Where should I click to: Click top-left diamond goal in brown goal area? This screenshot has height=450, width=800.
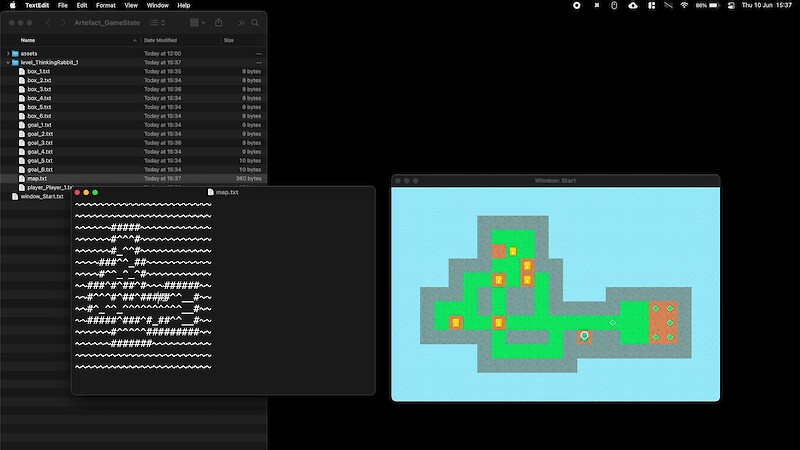[656, 308]
